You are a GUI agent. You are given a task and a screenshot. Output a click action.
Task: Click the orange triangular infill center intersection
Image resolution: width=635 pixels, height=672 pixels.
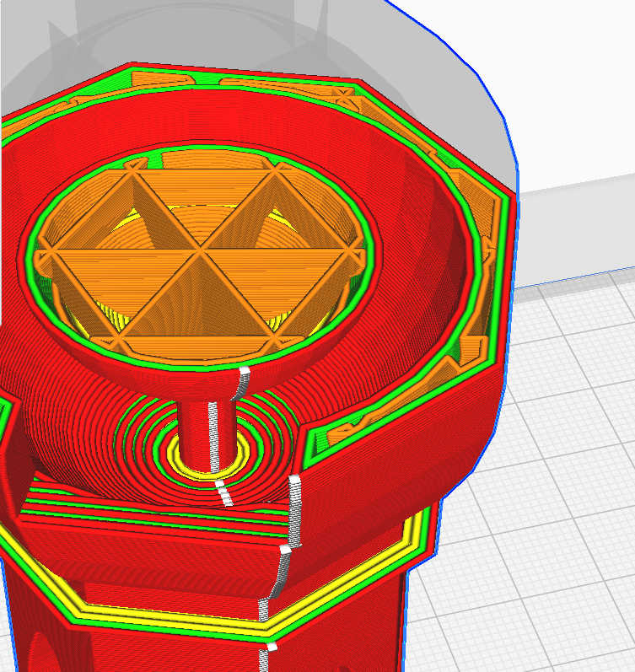click(x=201, y=250)
